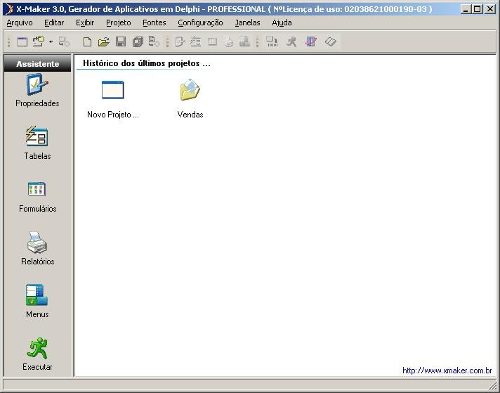
Task: Open the Formulários assistant icon
Action: pyautogui.click(x=37, y=189)
